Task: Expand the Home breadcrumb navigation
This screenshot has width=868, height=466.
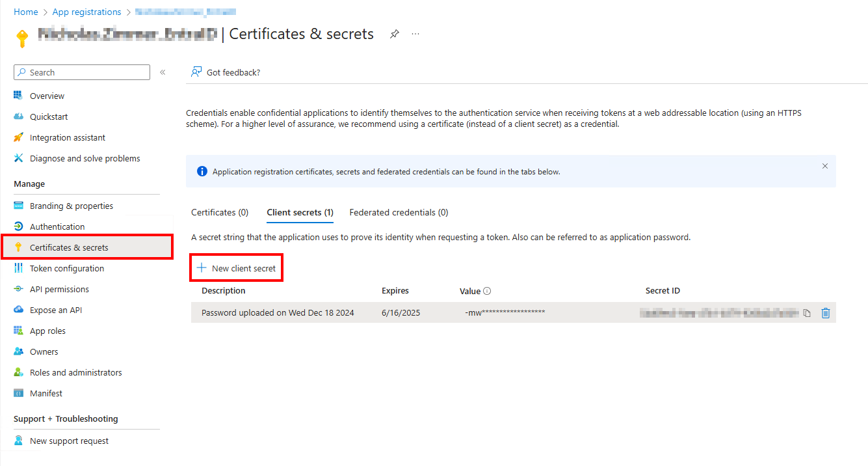Action: 25,11
